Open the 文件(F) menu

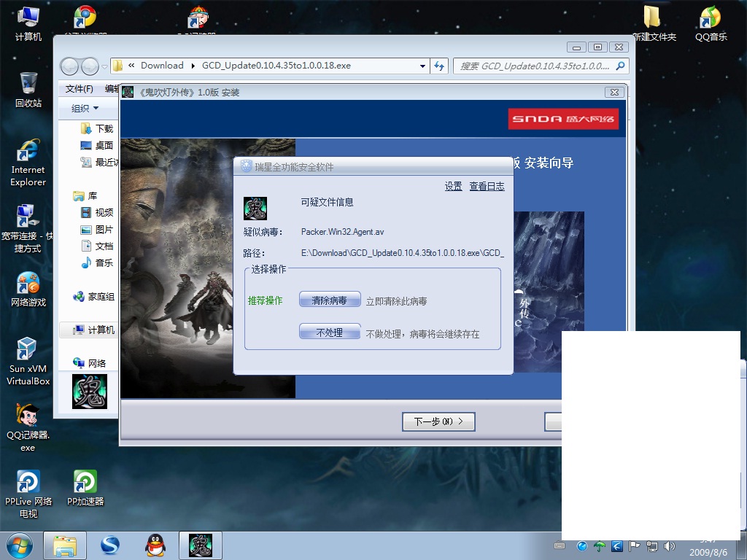[x=79, y=88]
